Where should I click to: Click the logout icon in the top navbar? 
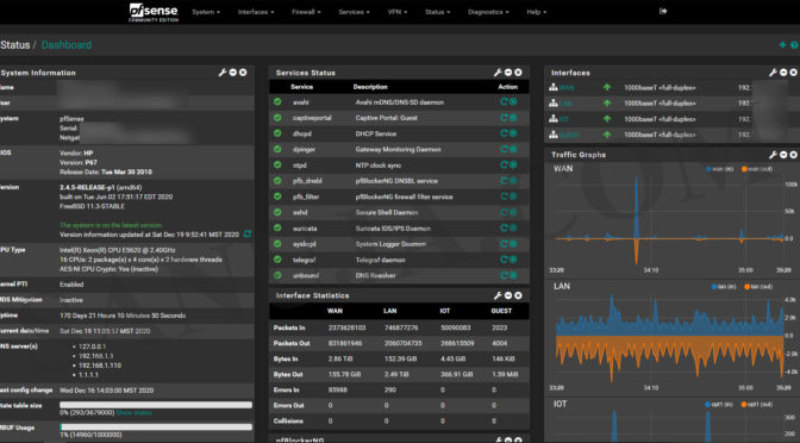(x=663, y=11)
